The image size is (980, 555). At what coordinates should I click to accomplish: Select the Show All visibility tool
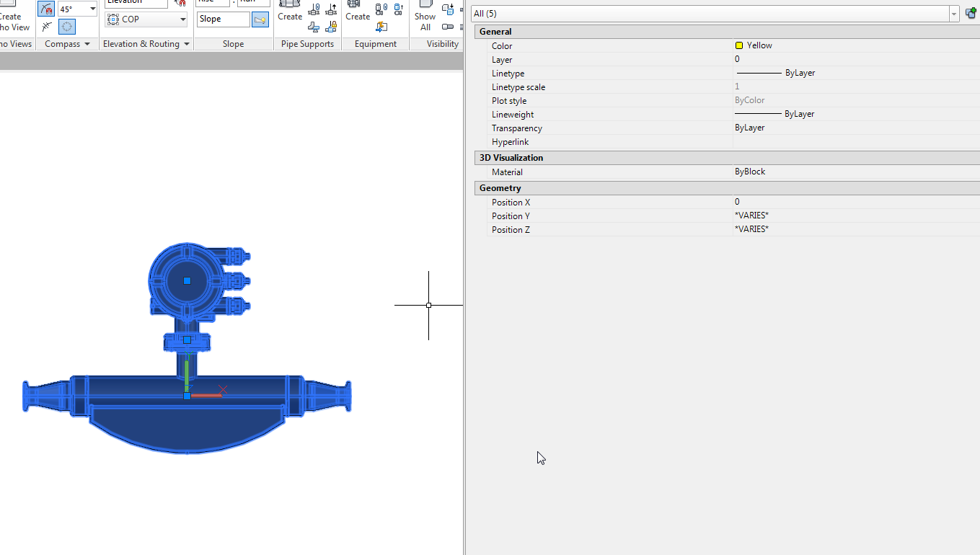point(425,16)
